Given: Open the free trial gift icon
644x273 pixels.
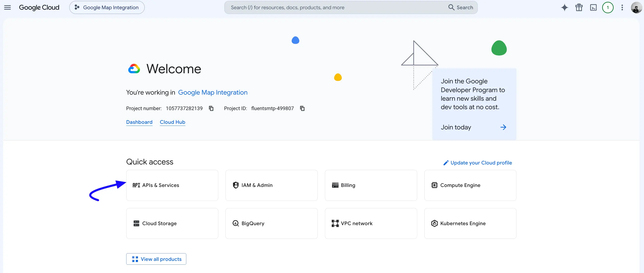Looking at the screenshot, I should pyautogui.click(x=579, y=7).
